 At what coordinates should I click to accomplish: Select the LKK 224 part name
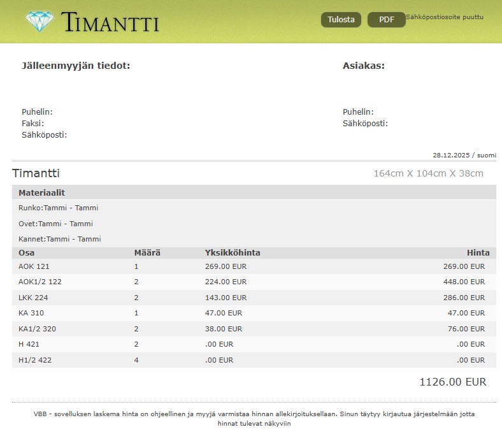pos(33,298)
